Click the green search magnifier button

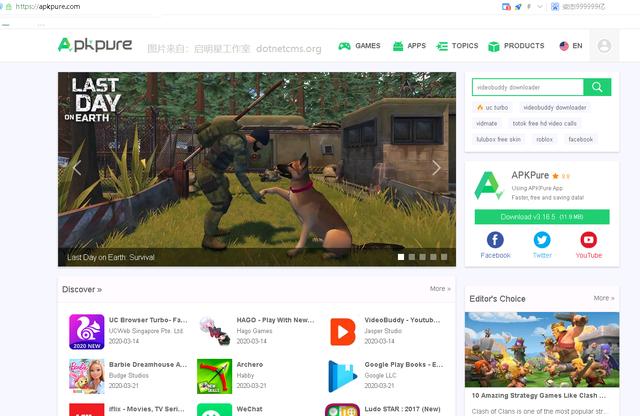pos(597,87)
